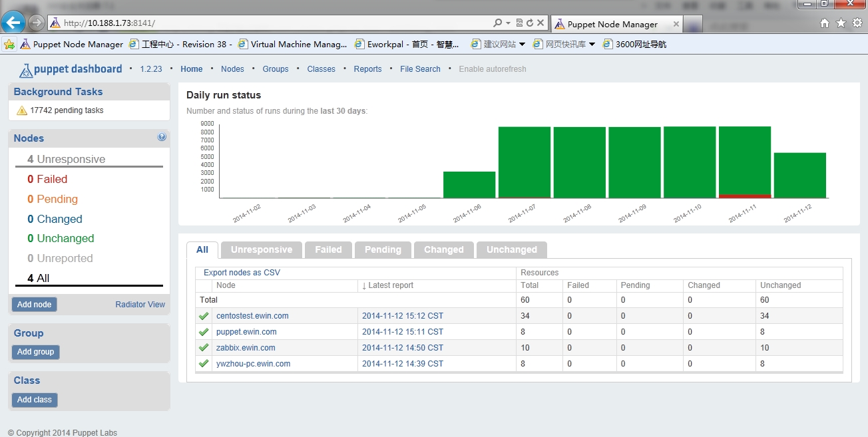Click the add-to-favorites-bar star icon
Screen dimensions: 868x437
click(9, 45)
